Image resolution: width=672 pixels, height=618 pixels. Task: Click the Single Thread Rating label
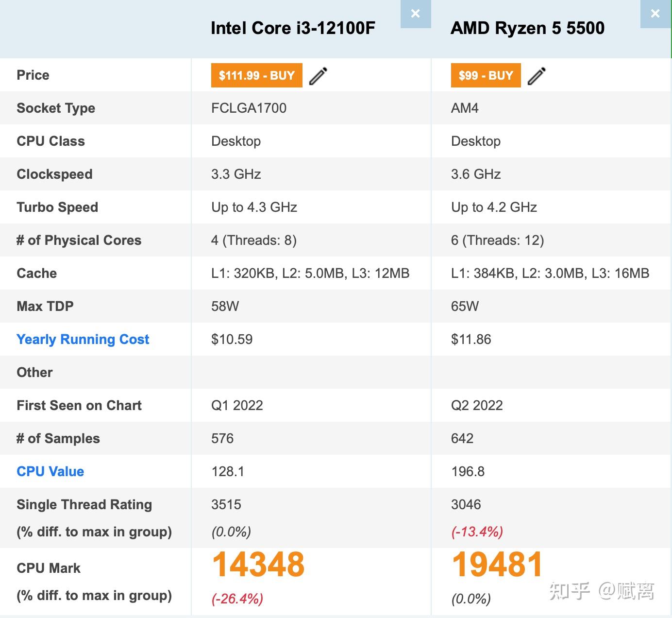point(84,504)
